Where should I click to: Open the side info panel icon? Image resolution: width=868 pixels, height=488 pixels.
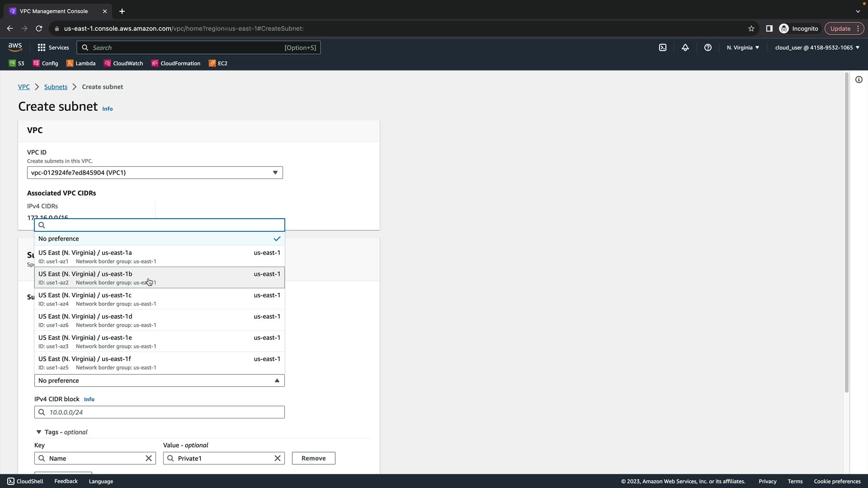859,80
